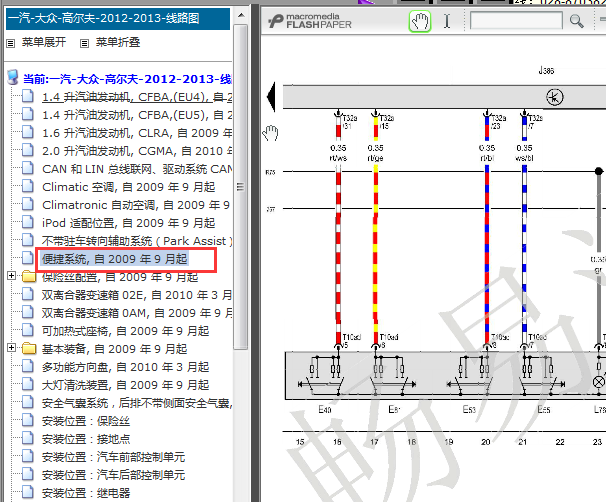This screenshot has height=502, width=606.
Task: Click the FlashPaper search magnifier icon
Action: tap(576, 21)
